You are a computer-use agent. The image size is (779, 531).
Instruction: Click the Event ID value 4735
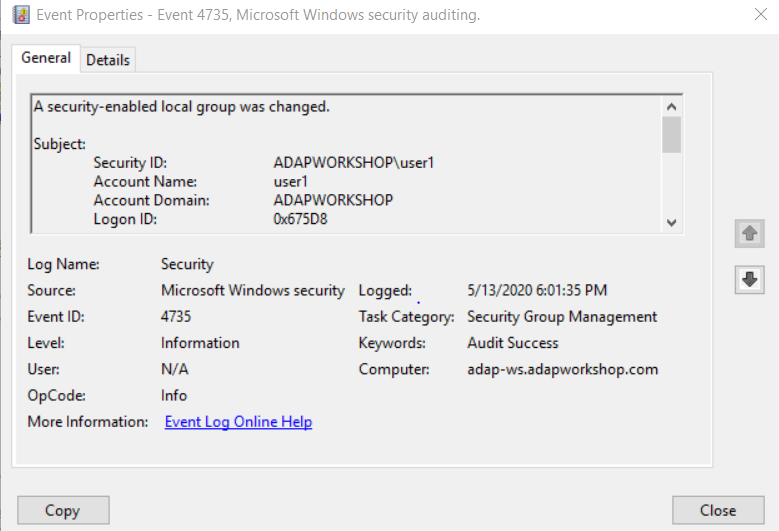point(176,317)
